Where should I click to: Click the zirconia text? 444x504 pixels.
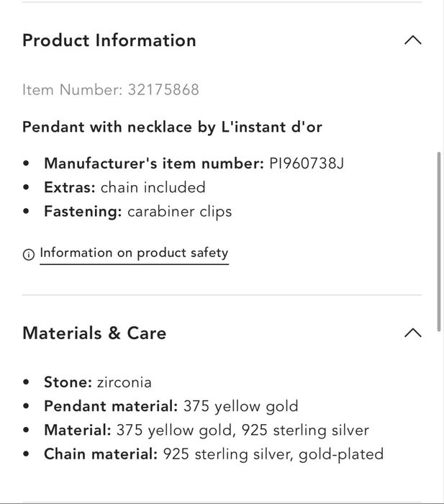pos(124,382)
